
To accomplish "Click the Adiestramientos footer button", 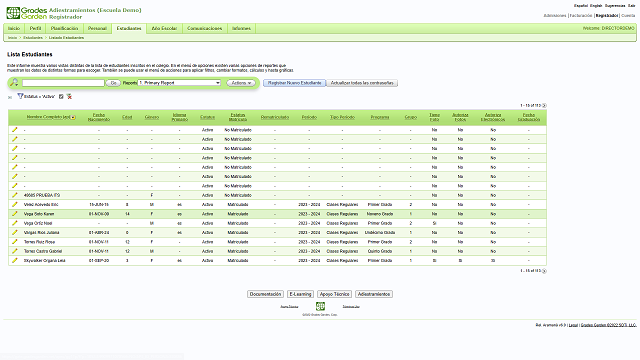I will pos(374,294).
